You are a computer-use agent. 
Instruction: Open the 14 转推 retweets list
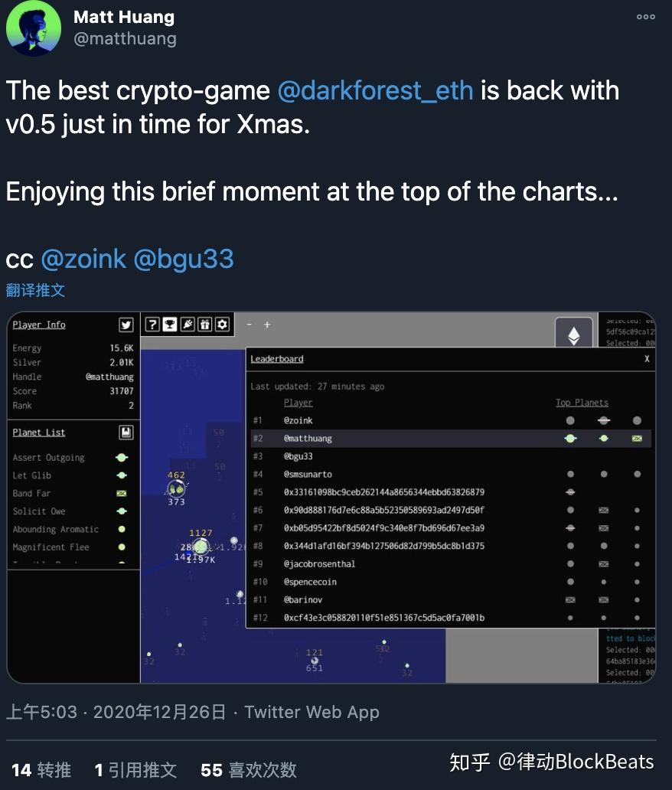pyautogui.click(x=41, y=770)
